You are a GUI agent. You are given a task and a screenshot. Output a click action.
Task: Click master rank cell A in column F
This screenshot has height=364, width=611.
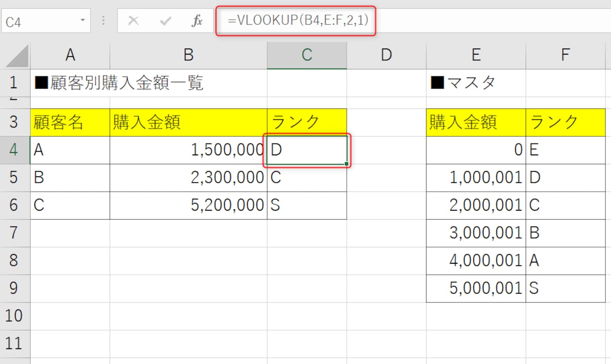[566, 261]
